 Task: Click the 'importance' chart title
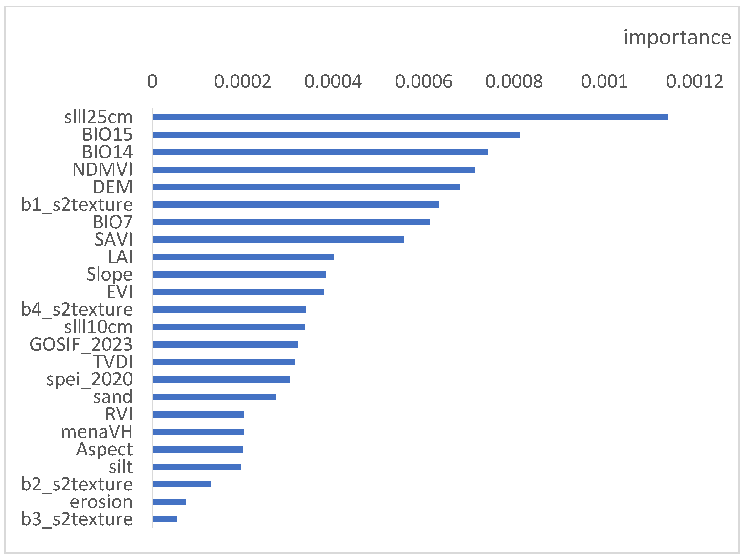677,37
